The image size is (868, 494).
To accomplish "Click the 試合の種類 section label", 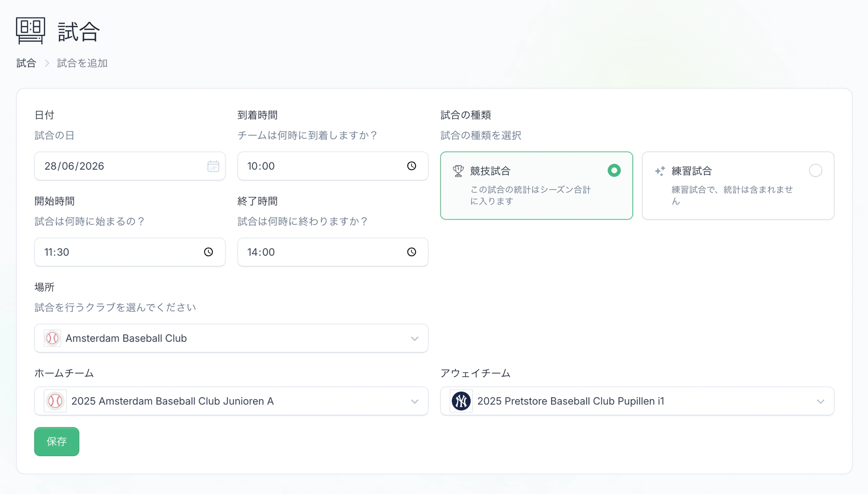I will (466, 115).
